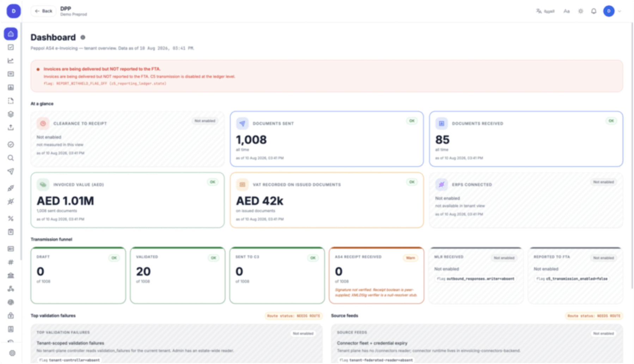The image size is (634, 364).
Task: Click the OK badge on the Documents Sent card
Action: (412, 121)
